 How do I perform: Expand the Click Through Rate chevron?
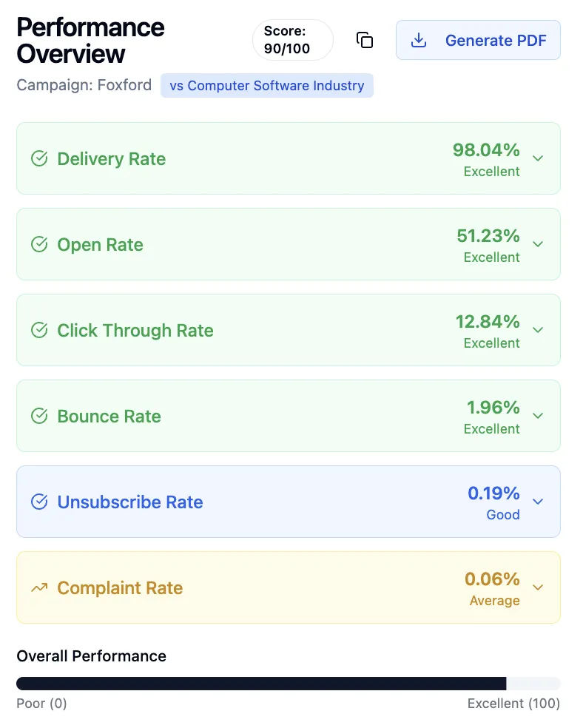pyautogui.click(x=538, y=330)
